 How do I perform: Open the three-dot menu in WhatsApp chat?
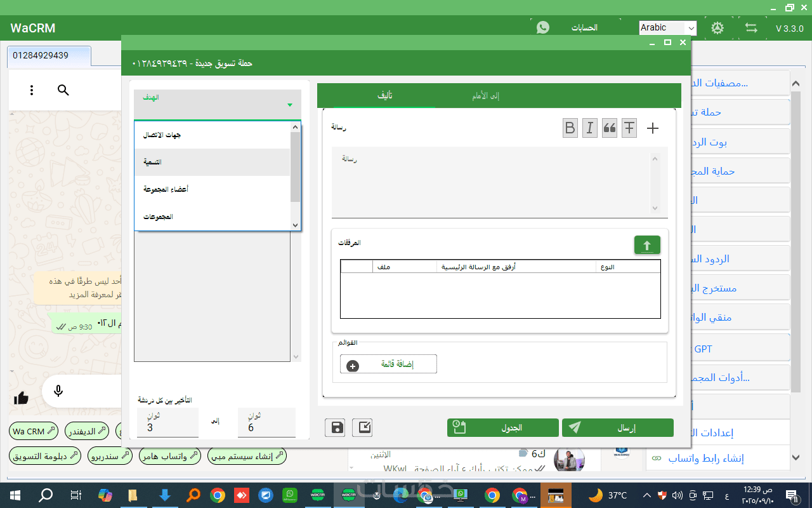[x=32, y=90]
